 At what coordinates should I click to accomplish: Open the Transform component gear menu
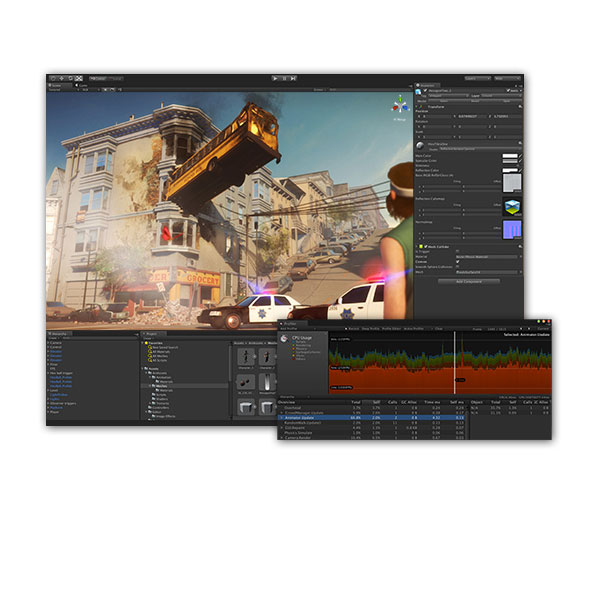pos(520,107)
